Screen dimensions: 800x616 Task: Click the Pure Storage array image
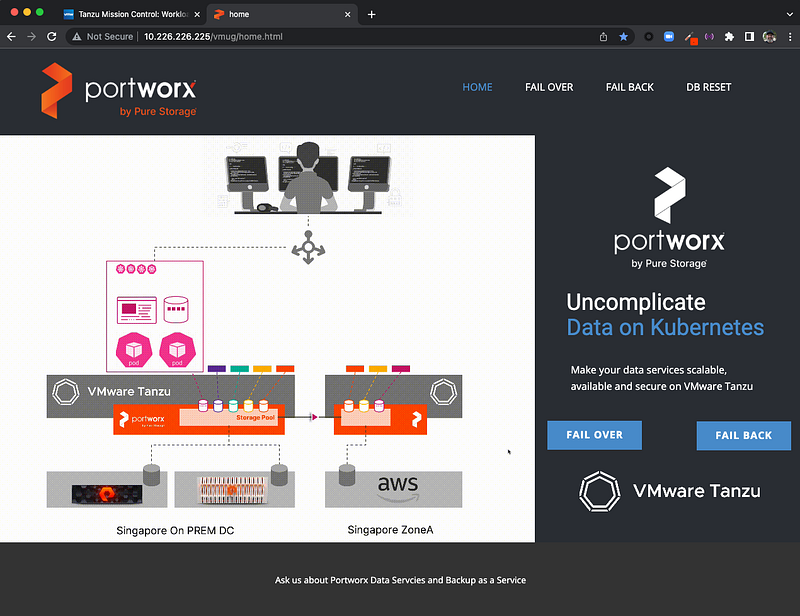point(107,494)
